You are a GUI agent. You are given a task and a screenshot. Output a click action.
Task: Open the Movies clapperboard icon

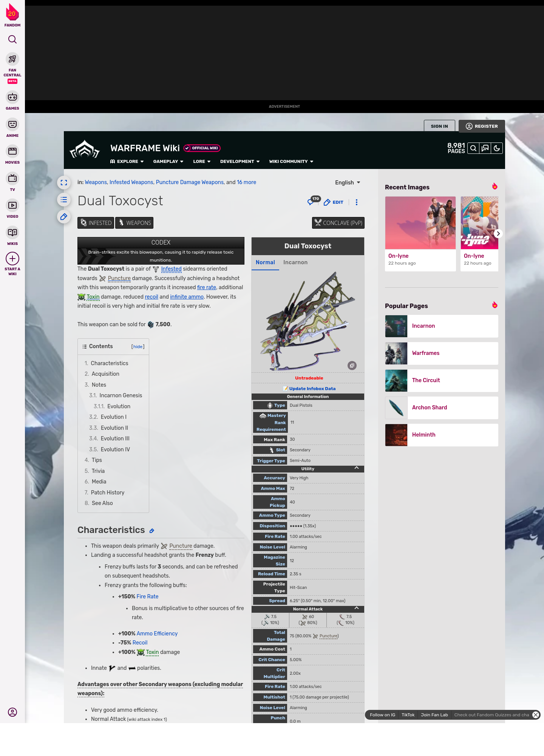pos(12,151)
